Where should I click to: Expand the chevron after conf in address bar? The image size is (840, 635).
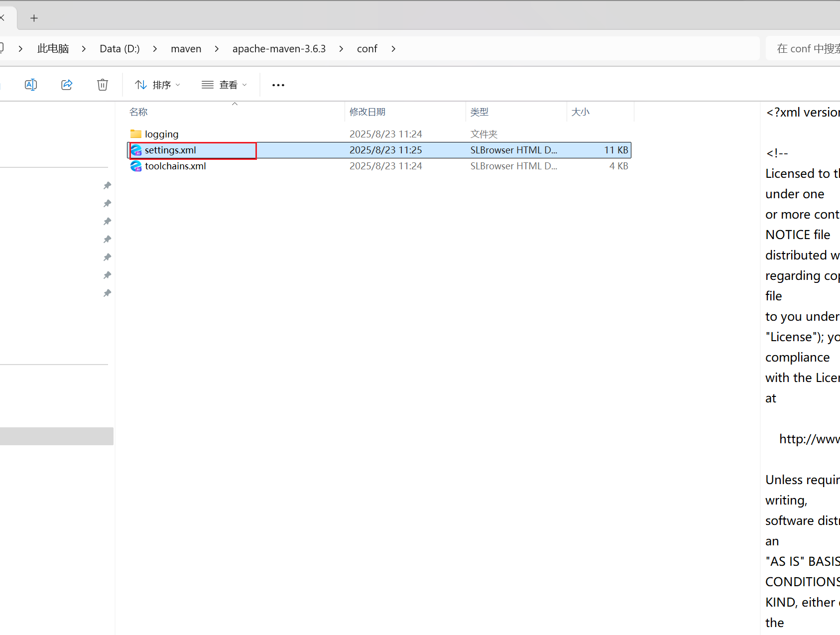click(x=393, y=49)
